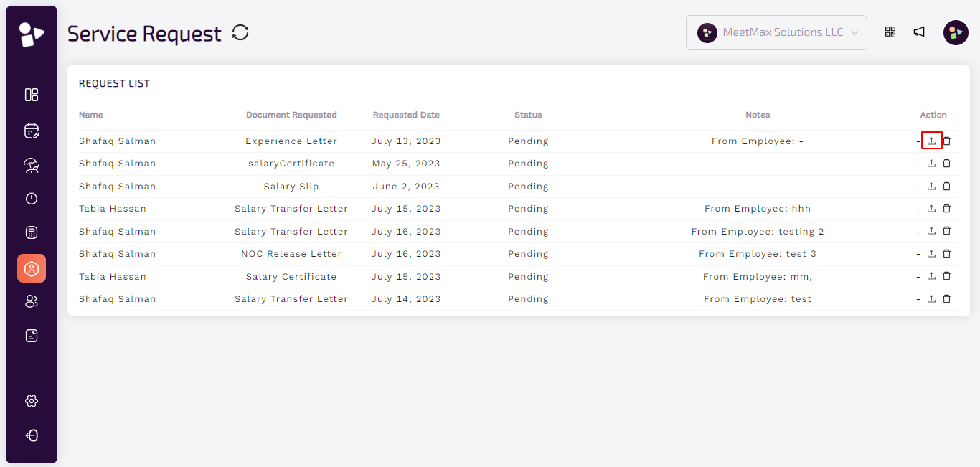Viewport: 980px width, 467px height.
Task: Open the MeetMax Solutions LLC company dropdown
Action: (776, 32)
